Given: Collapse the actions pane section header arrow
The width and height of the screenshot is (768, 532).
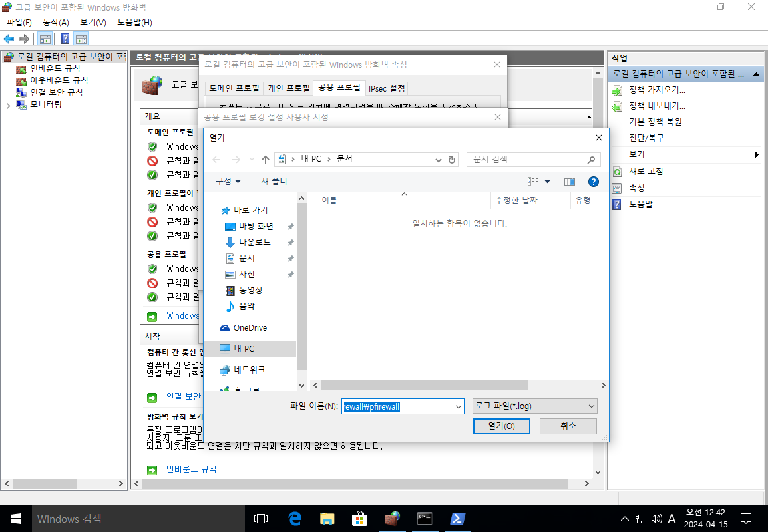Looking at the screenshot, I should point(756,74).
